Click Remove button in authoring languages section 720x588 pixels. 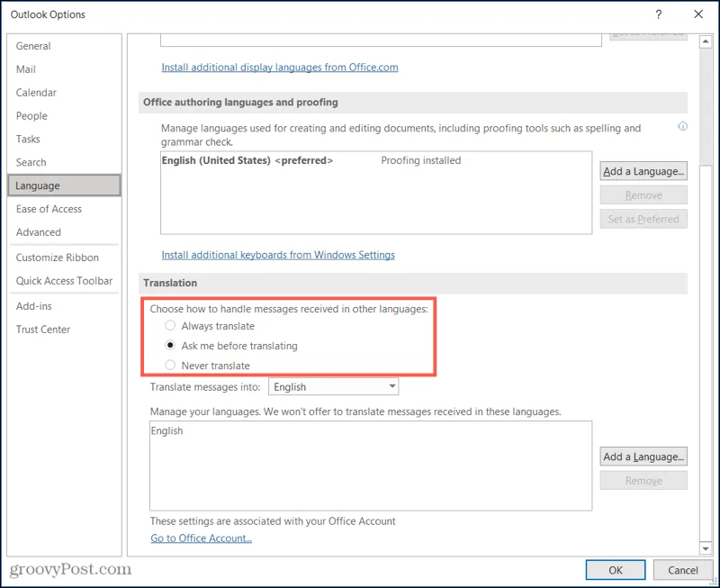pyautogui.click(x=643, y=195)
